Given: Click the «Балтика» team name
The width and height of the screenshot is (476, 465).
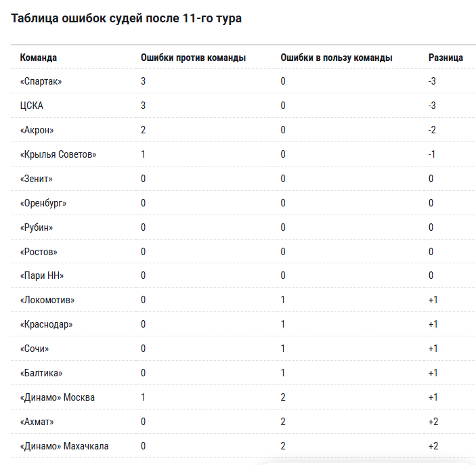Looking at the screenshot, I should [x=41, y=373].
